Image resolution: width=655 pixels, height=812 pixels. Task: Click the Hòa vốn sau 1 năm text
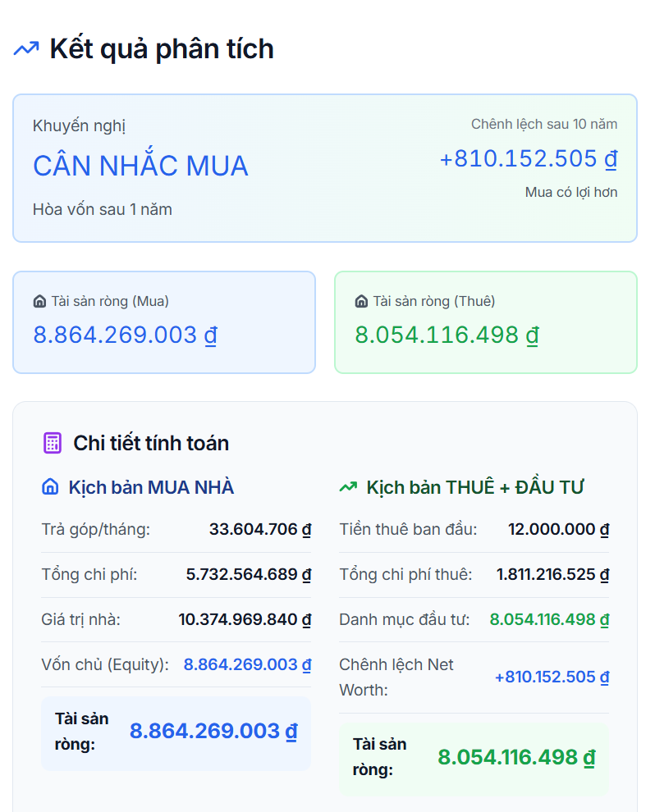(x=103, y=209)
